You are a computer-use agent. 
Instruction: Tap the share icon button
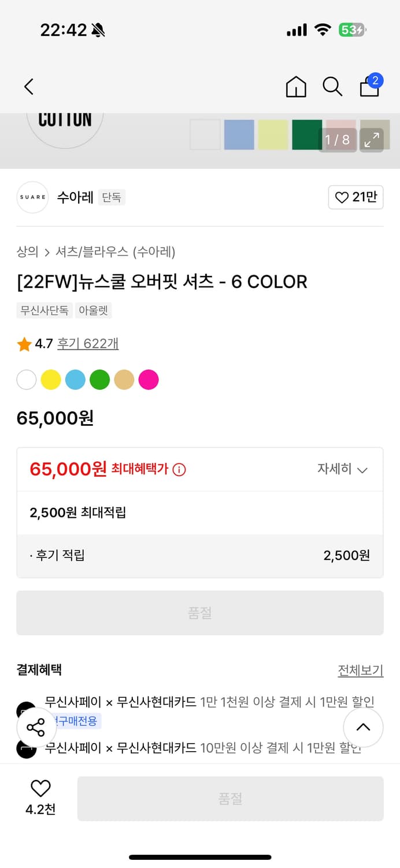(36, 727)
